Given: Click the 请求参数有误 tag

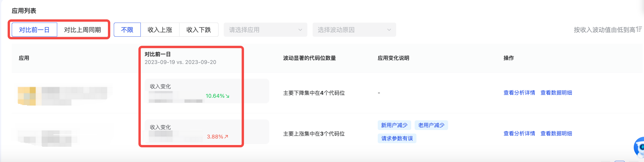Looking at the screenshot, I should click(x=397, y=139).
